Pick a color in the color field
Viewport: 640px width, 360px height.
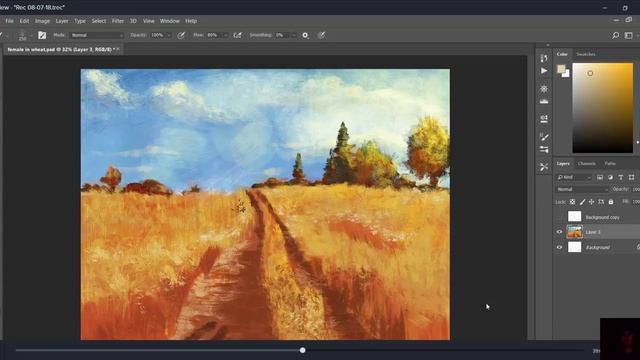(x=602, y=108)
